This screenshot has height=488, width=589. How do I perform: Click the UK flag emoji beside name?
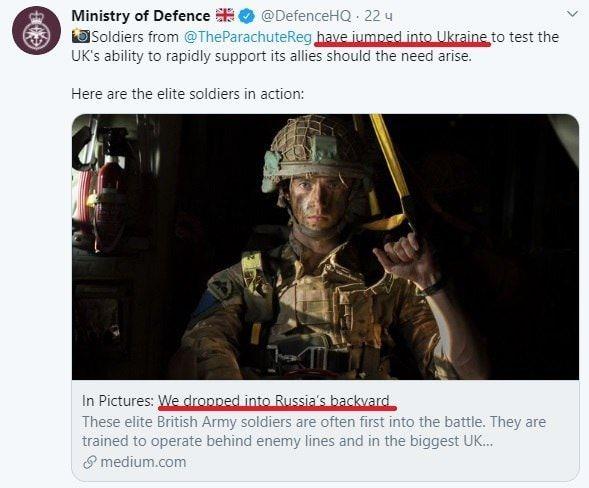tap(225, 16)
